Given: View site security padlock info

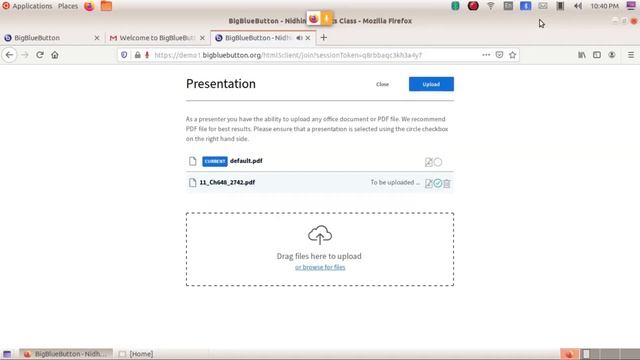Looking at the screenshot, I should [x=138, y=55].
